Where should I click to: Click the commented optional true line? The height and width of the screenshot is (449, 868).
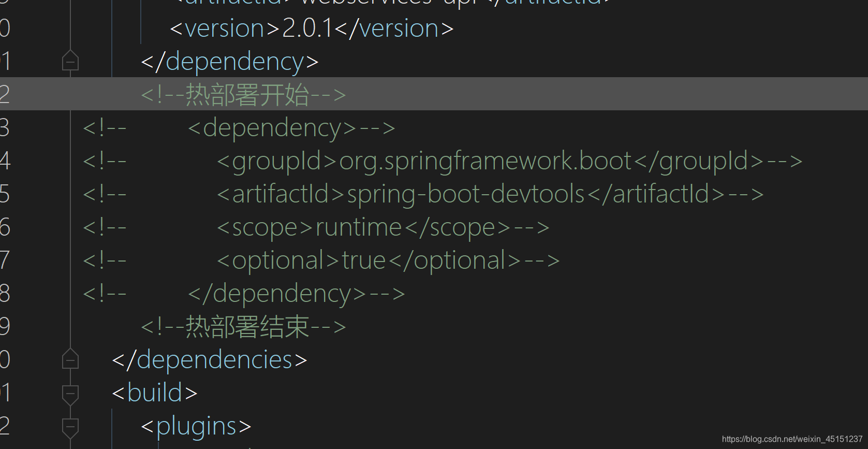click(x=321, y=260)
